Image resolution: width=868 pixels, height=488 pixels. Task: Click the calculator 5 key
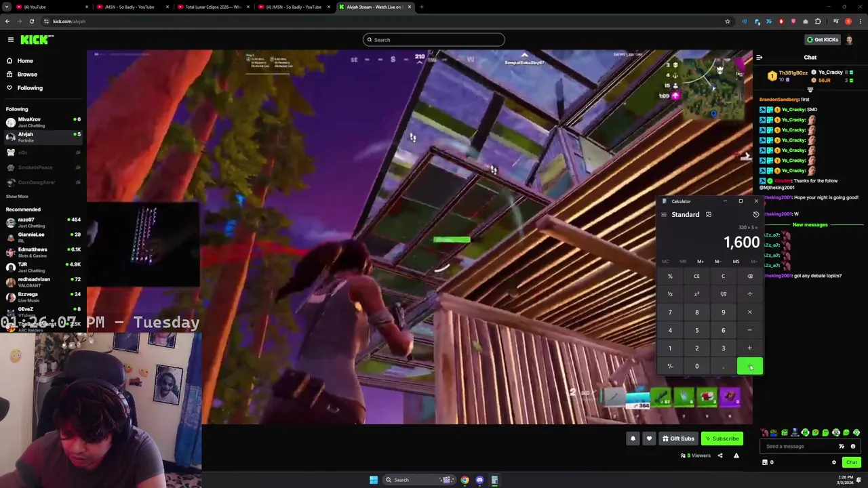click(696, 330)
